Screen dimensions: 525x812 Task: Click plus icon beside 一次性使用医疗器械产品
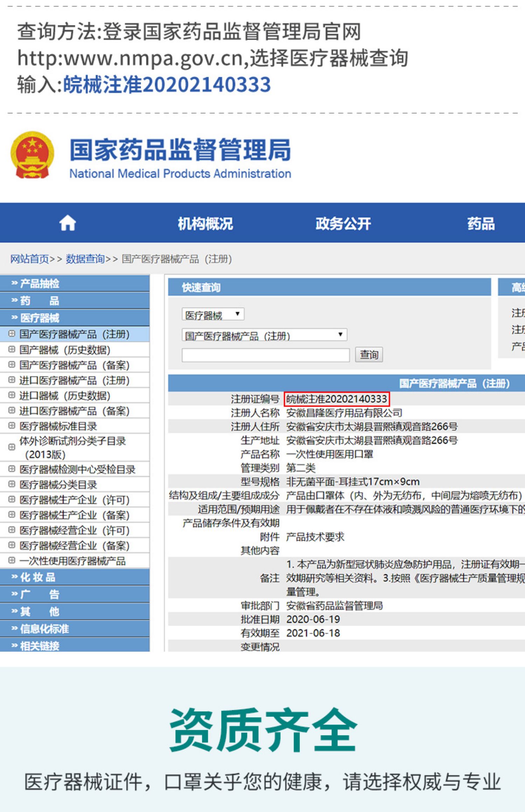pyautogui.click(x=12, y=560)
